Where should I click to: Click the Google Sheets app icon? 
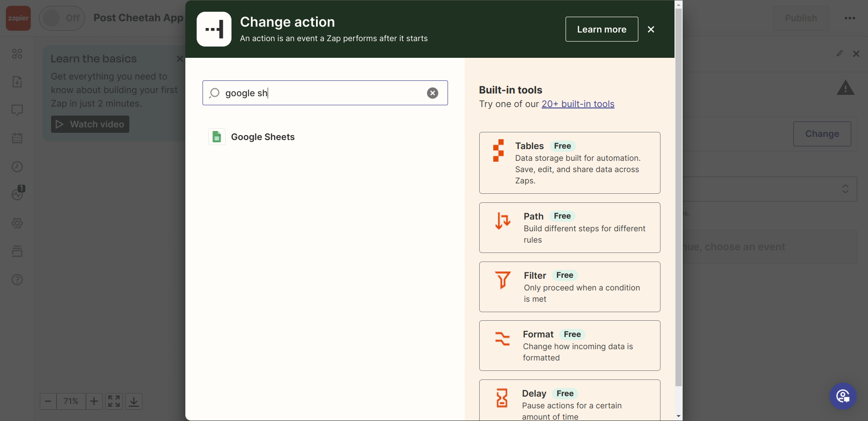click(217, 137)
